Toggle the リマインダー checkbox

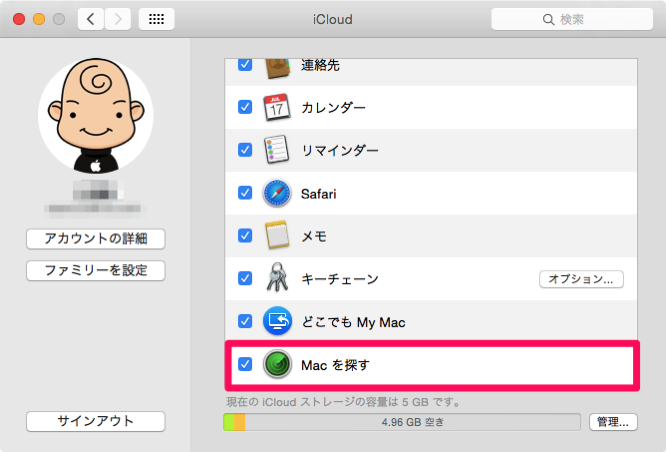coord(245,150)
